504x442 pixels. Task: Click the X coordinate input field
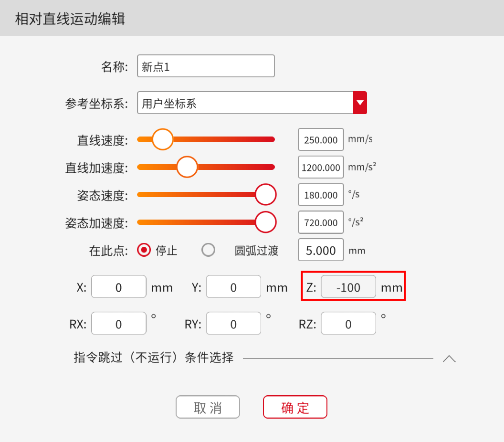(x=118, y=287)
